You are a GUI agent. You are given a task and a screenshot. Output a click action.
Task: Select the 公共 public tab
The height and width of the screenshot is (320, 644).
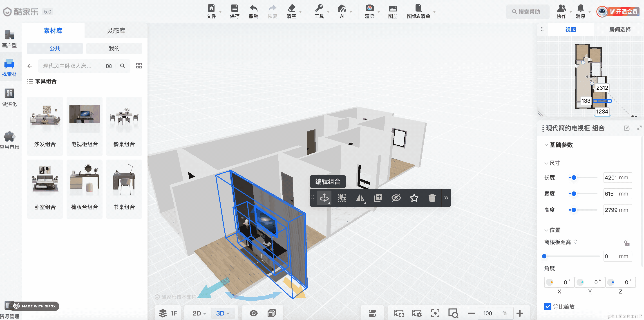55,49
